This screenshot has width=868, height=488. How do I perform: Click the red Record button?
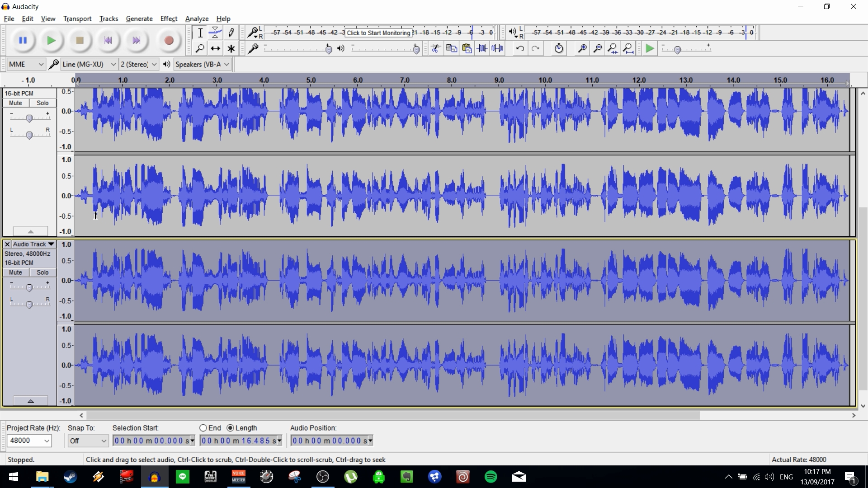pos(169,41)
